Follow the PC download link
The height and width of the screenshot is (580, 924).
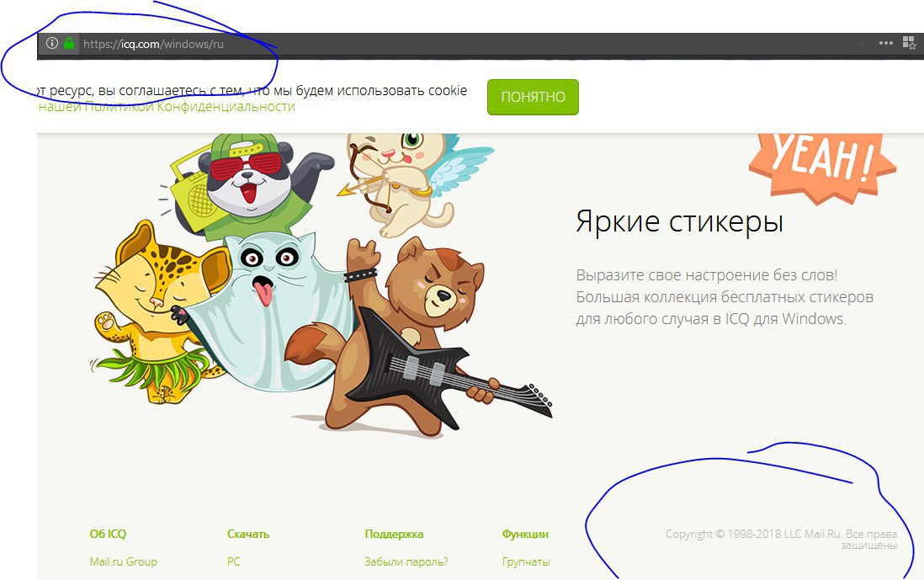(233, 561)
